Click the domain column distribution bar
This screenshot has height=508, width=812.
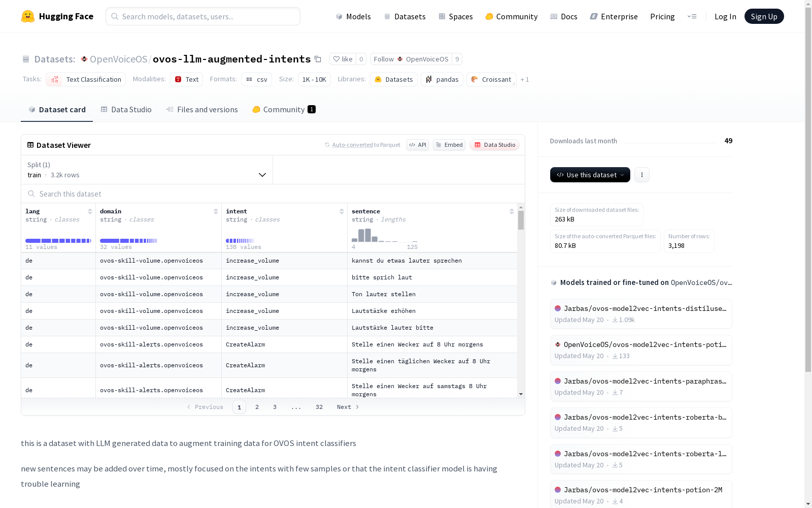(129, 241)
